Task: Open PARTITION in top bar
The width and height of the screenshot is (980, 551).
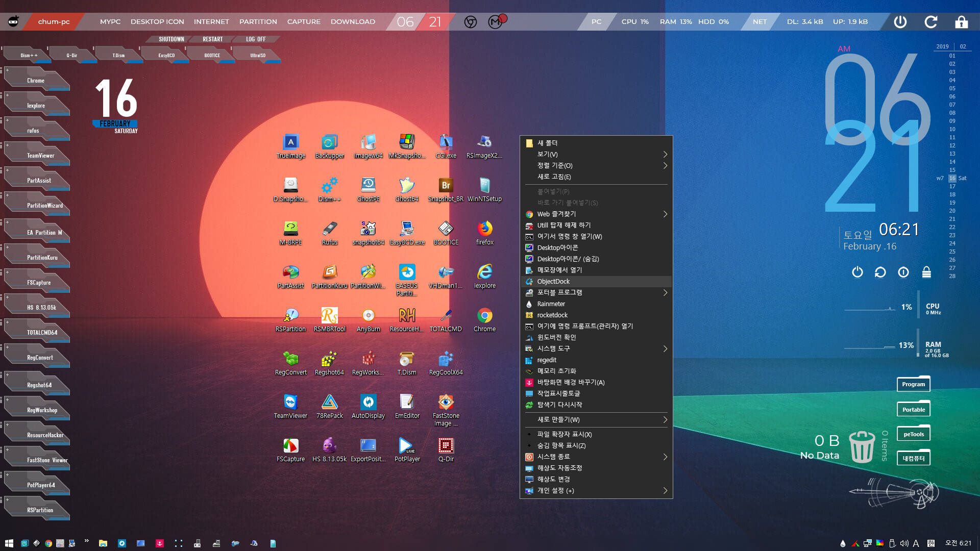Action: [x=258, y=21]
